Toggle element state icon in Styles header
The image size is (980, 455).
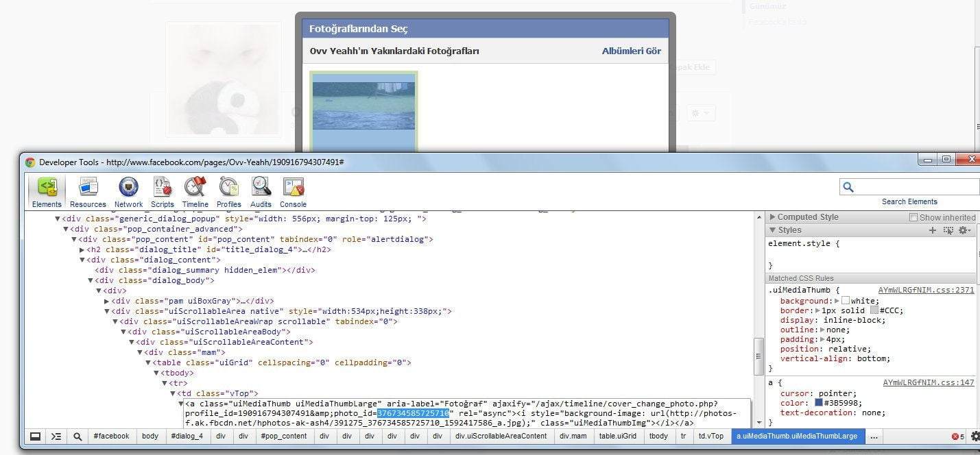948,230
